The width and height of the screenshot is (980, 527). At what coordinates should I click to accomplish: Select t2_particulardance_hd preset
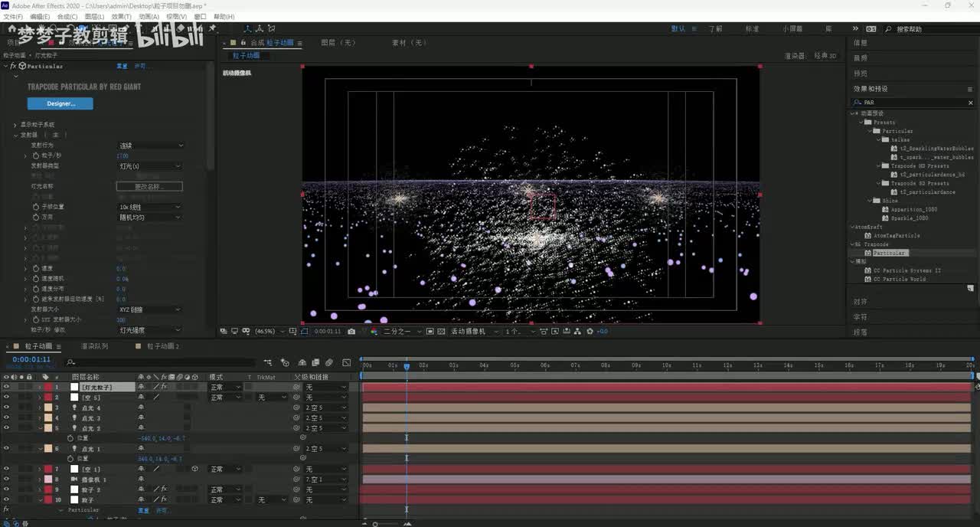coord(932,175)
